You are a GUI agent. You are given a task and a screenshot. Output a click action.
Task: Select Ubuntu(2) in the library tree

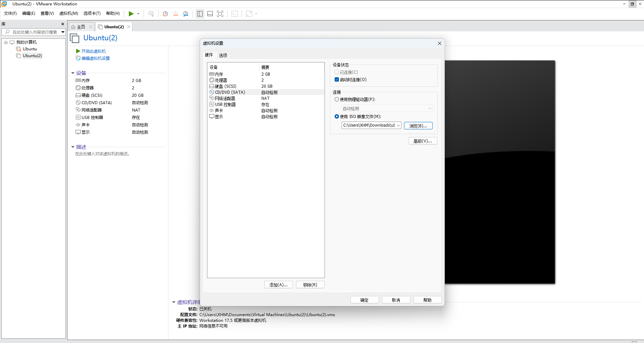(32, 56)
